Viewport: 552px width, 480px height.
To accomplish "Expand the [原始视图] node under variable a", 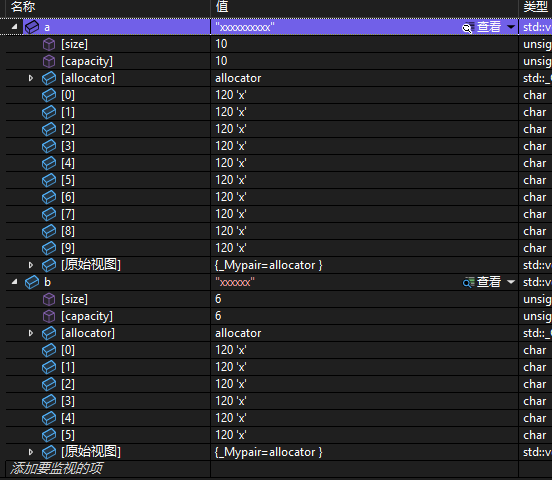I will [x=31, y=265].
